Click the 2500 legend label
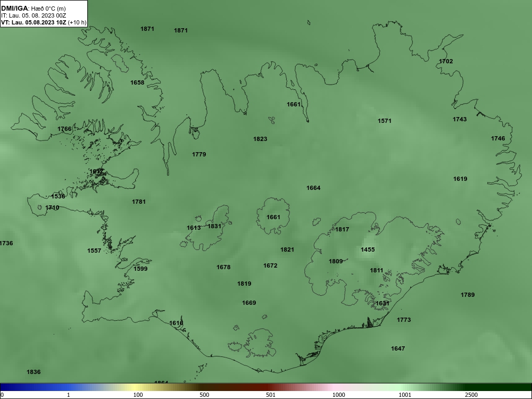The width and height of the screenshot is (532, 399). point(471,395)
